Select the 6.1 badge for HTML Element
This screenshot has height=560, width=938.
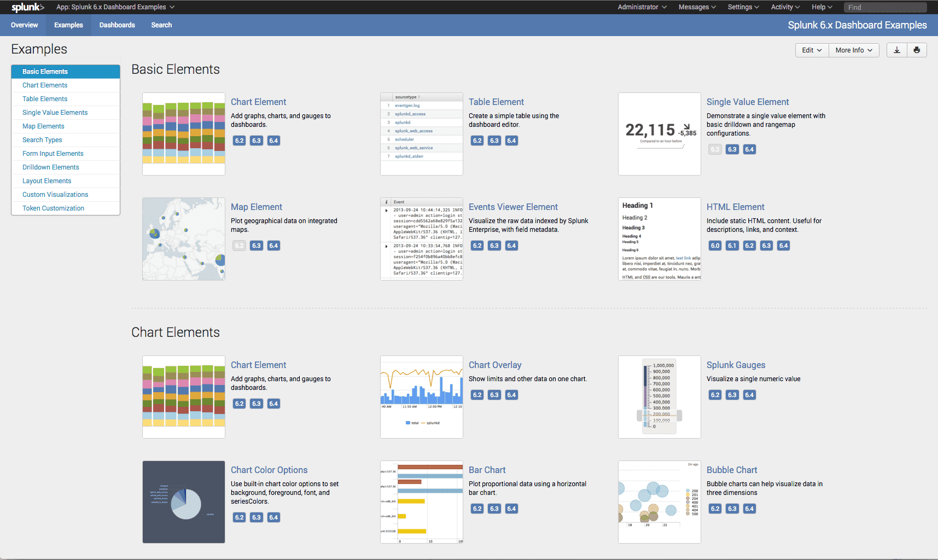click(x=732, y=246)
